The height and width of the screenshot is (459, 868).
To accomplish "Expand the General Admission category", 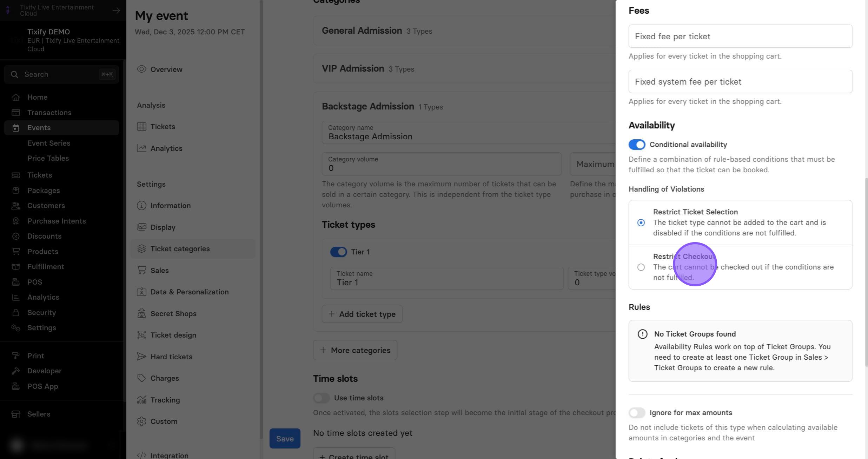I will (x=464, y=31).
